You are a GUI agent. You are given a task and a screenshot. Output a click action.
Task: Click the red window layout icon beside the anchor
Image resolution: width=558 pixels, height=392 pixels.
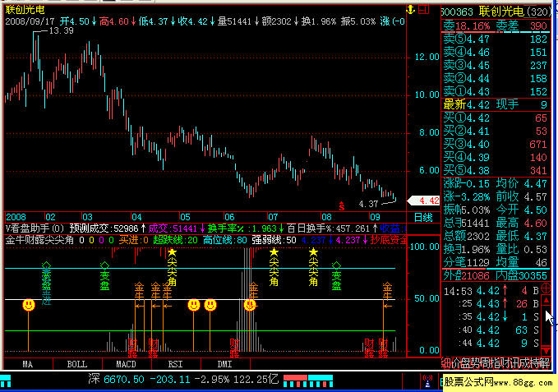[423, 10]
